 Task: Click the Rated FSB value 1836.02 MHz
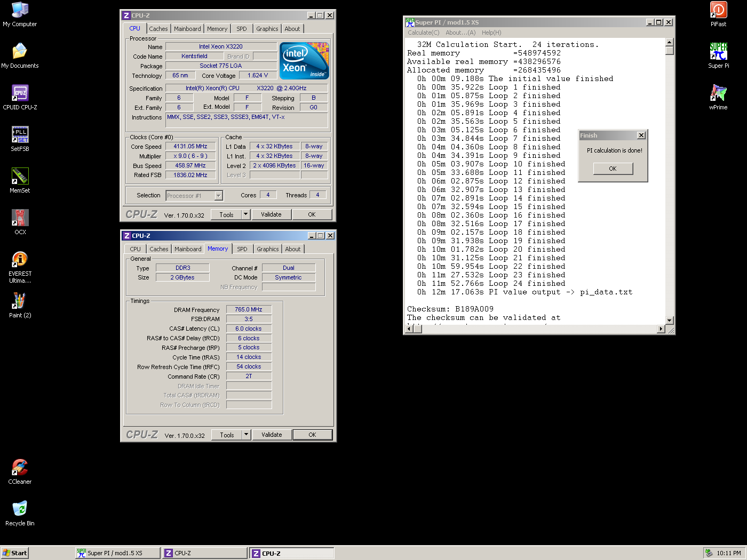[190, 175]
